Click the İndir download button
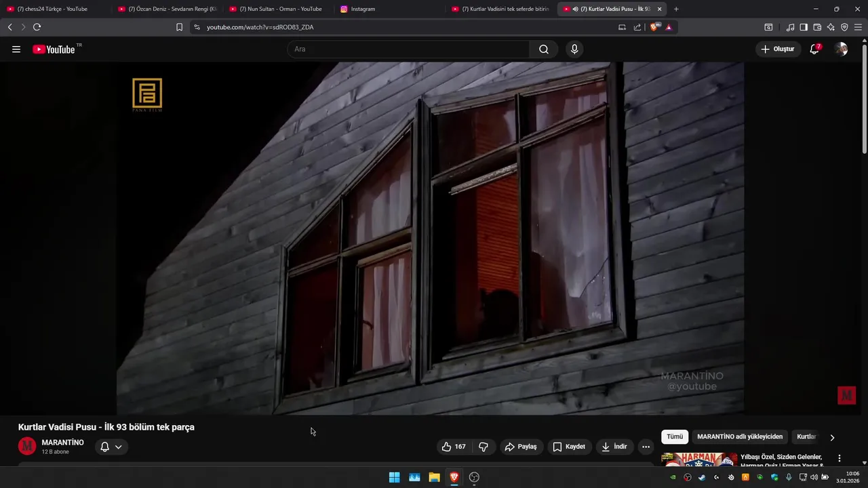 tap(614, 447)
